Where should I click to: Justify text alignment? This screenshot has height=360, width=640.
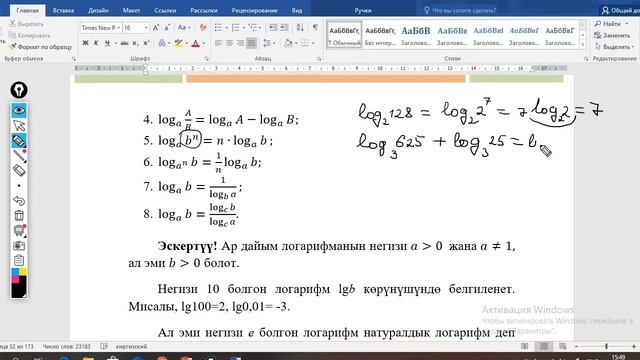pyautogui.click(x=251, y=43)
